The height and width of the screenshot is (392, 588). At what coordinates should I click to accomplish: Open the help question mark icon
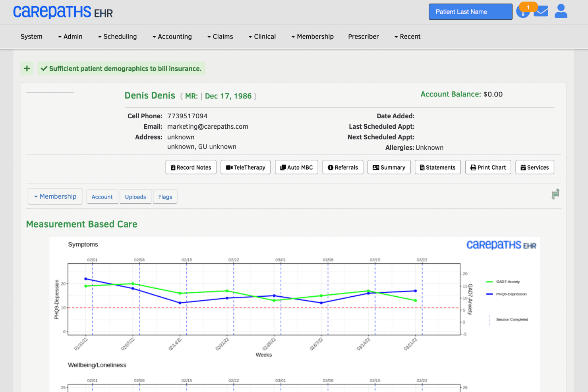coord(522,12)
